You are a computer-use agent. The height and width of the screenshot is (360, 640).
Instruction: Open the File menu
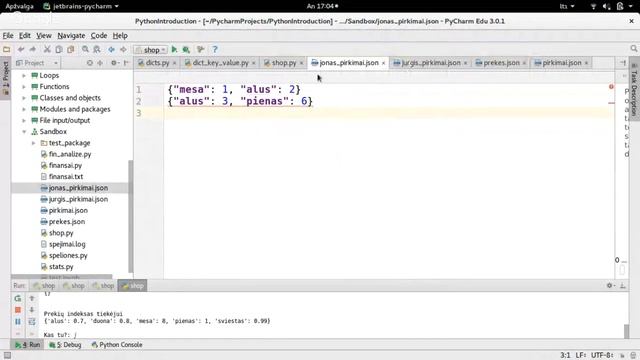8,36
